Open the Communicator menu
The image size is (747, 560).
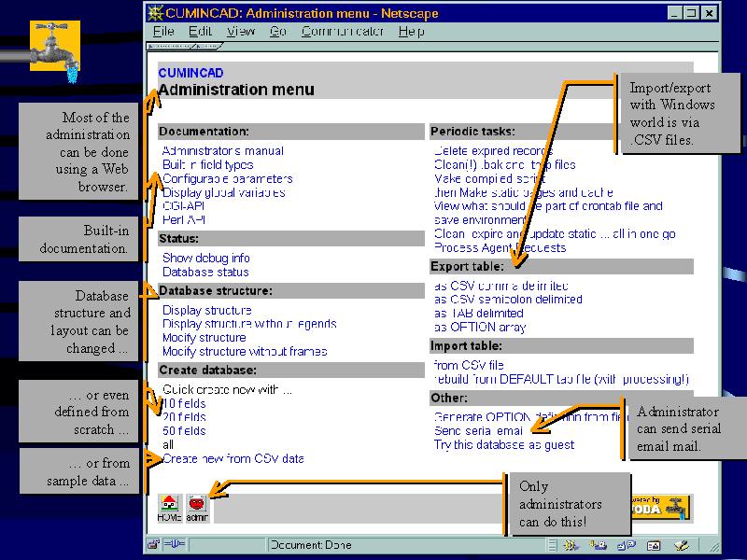point(342,31)
